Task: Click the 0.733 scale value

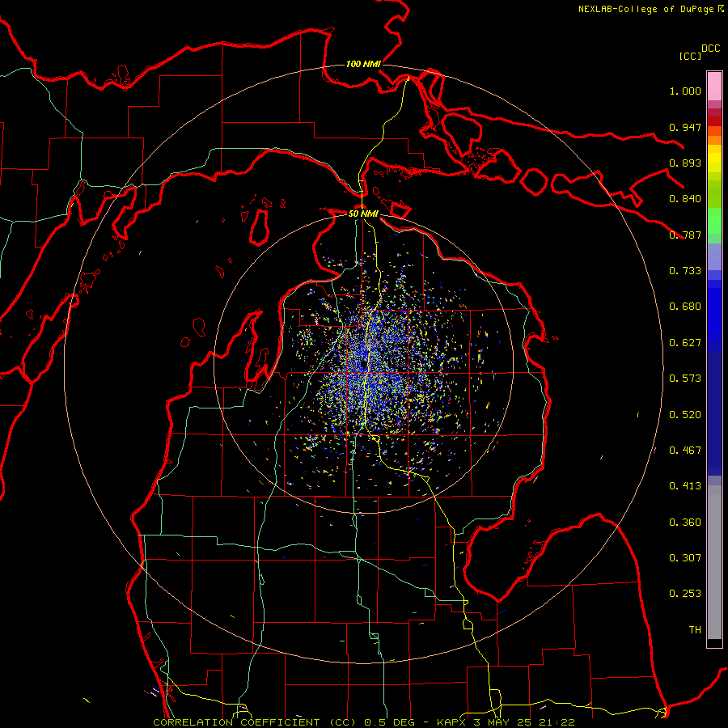Action: [x=685, y=271]
